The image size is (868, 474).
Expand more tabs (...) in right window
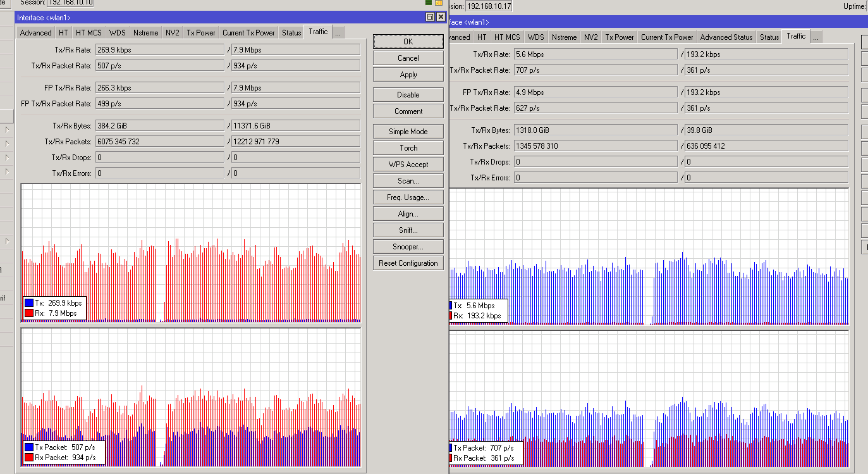pyautogui.click(x=816, y=37)
